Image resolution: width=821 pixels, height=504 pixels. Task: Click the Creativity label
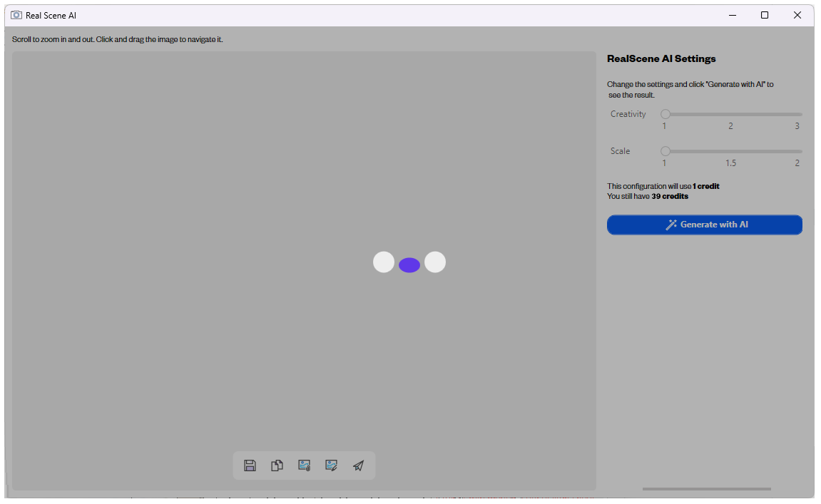628,114
